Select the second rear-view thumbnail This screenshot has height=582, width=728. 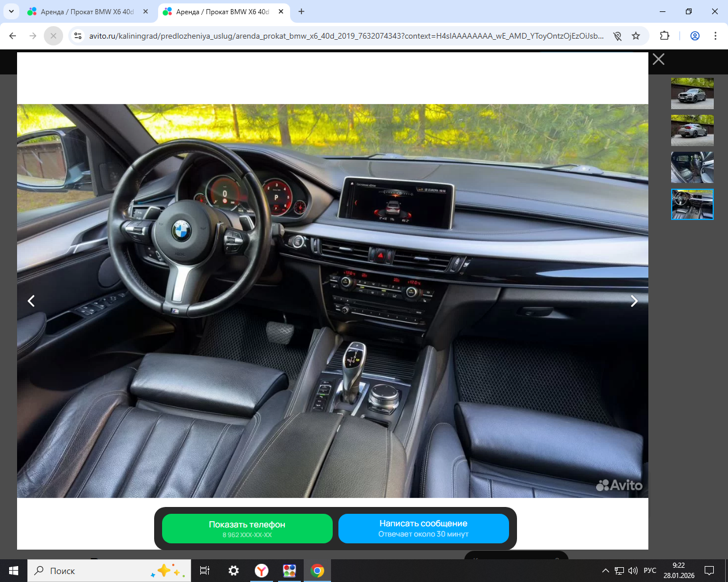pyautogui.click(x=692, y=130)
